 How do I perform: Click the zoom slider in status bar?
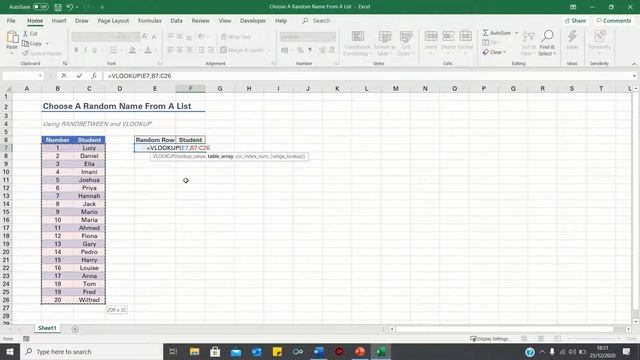[594, 339]
